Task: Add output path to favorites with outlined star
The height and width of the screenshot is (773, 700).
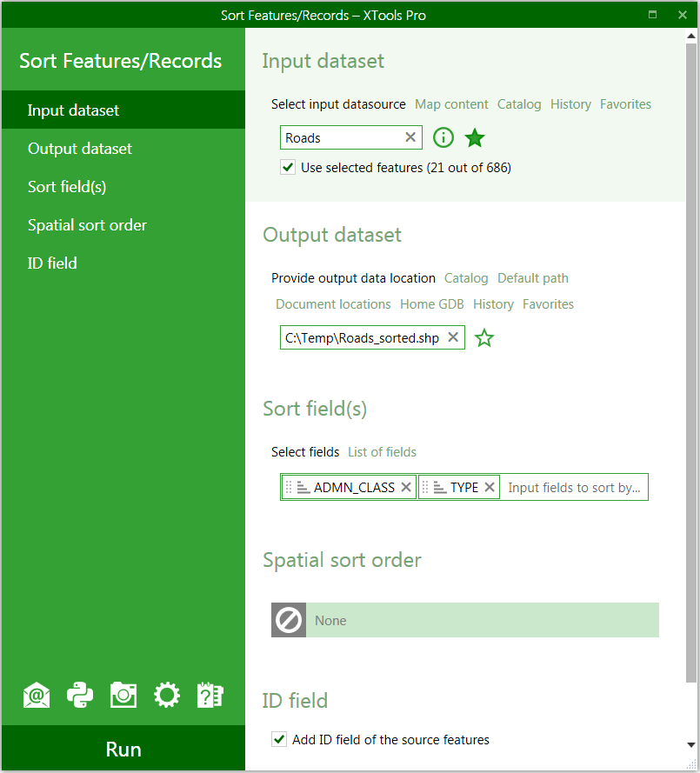Action: [x=484, y=337]
